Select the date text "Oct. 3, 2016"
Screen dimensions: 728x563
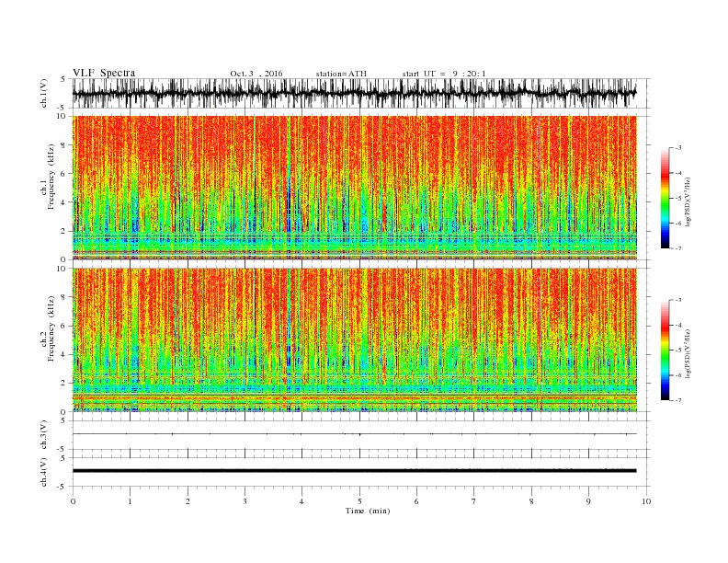tap(256, 74)
